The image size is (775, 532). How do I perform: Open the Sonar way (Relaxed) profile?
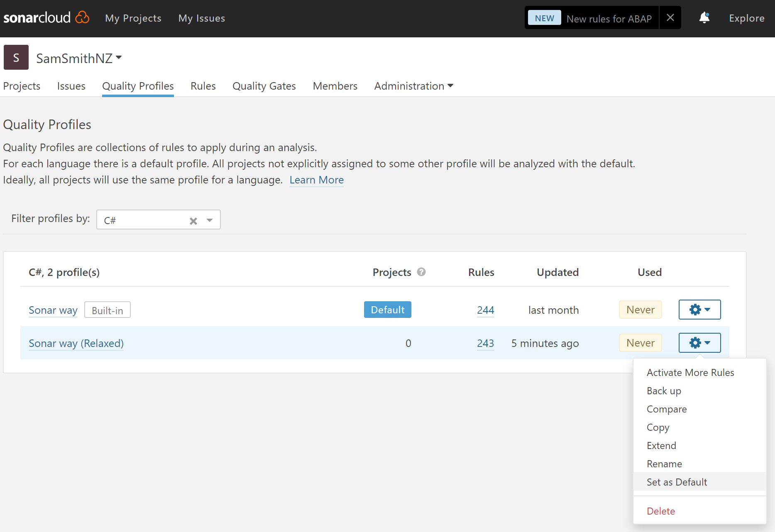[76, 343]
